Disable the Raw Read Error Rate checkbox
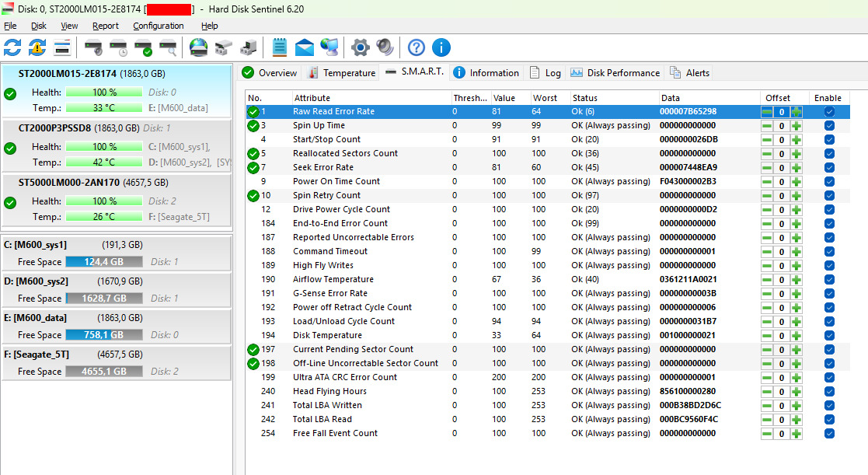 tap(828, 112)
